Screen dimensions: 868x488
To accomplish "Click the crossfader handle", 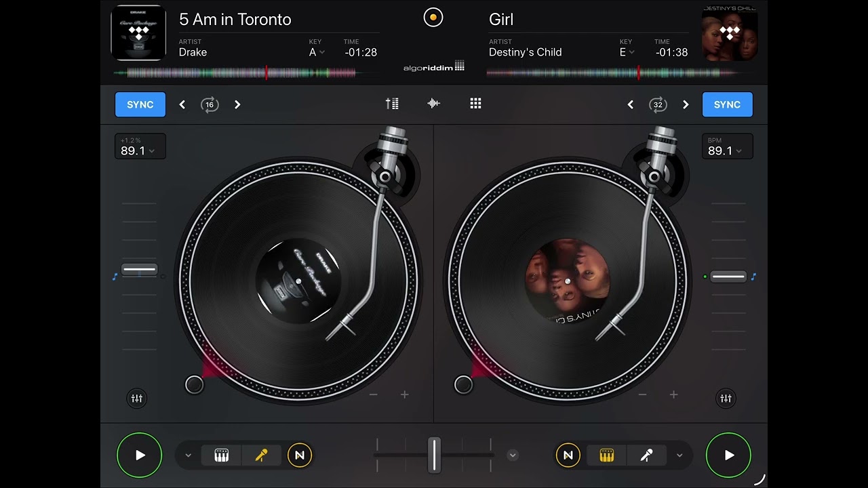I will (434, 455).
